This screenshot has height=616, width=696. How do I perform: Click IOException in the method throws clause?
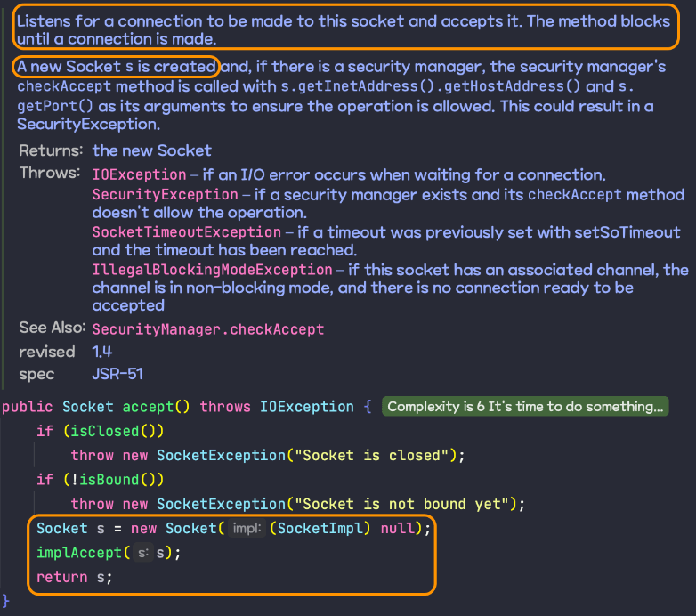[x=306, y=407]
